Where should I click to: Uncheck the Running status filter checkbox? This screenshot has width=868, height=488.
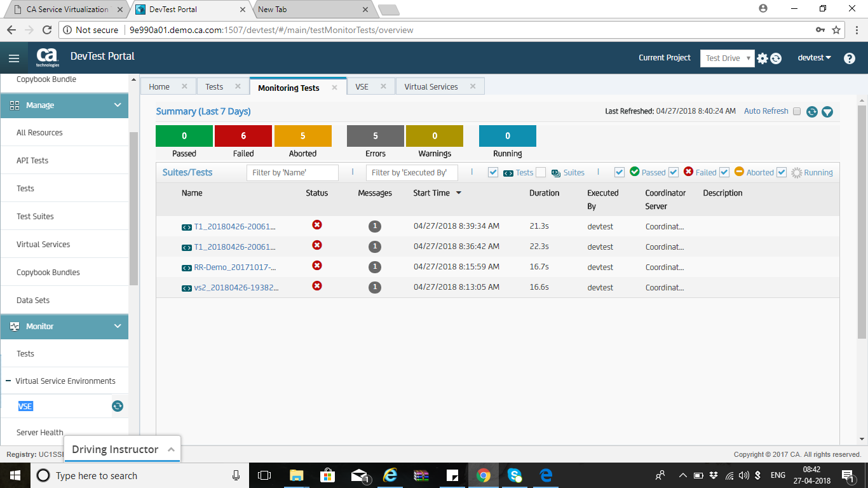click(782, 172)
